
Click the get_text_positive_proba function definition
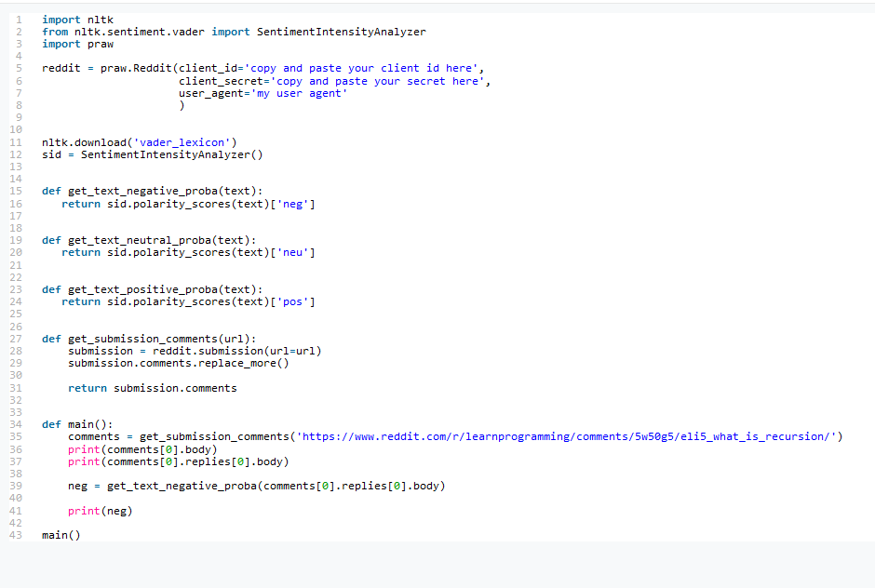coord(153,289)
